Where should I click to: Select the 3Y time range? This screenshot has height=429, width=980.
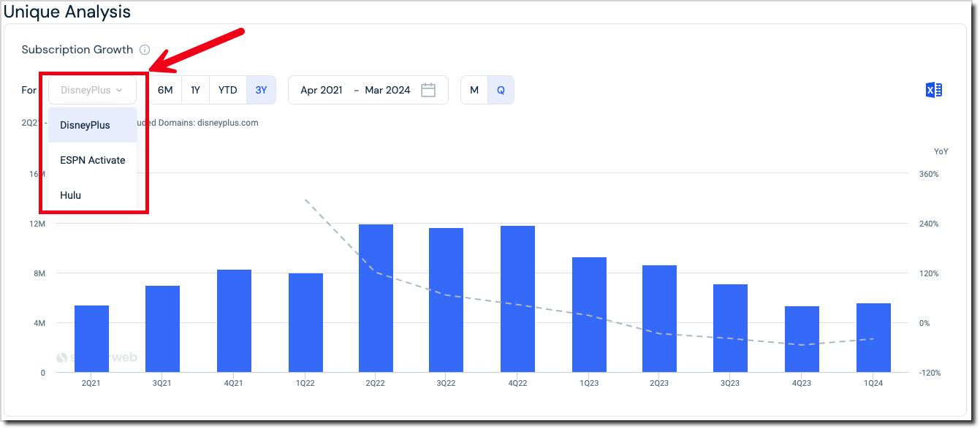point(261,90)
